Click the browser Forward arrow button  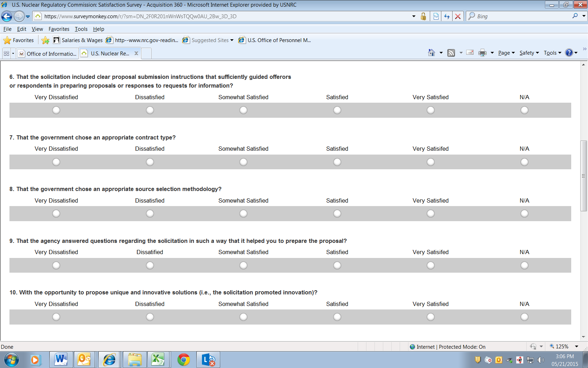[x=19, y=16]
